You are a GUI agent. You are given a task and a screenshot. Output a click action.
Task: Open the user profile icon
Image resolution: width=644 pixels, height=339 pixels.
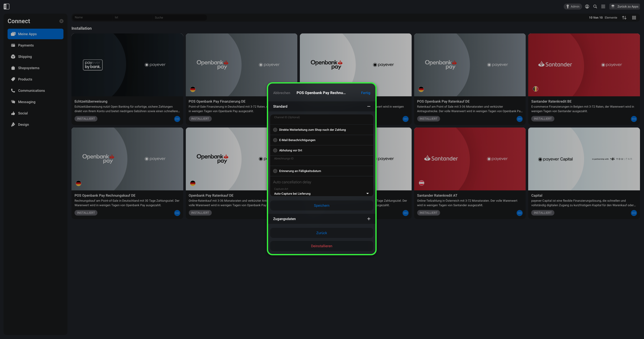tap(587, 7)
